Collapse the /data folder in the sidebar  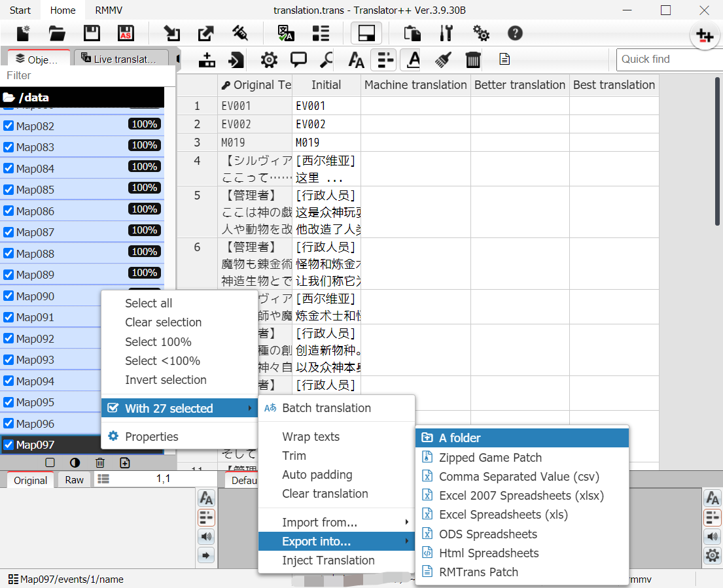(8, 97)
